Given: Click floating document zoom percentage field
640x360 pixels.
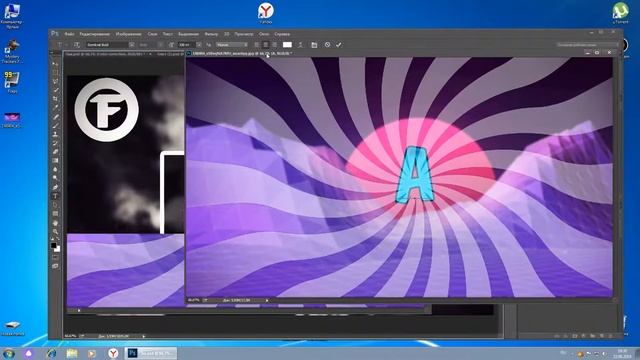Looking at the screenshot, I should [x=194, y=300].
